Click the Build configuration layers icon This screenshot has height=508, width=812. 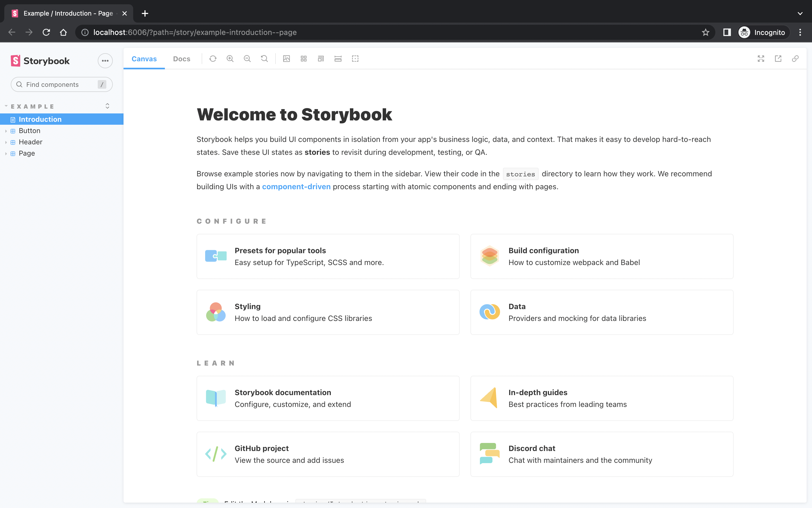490,256
